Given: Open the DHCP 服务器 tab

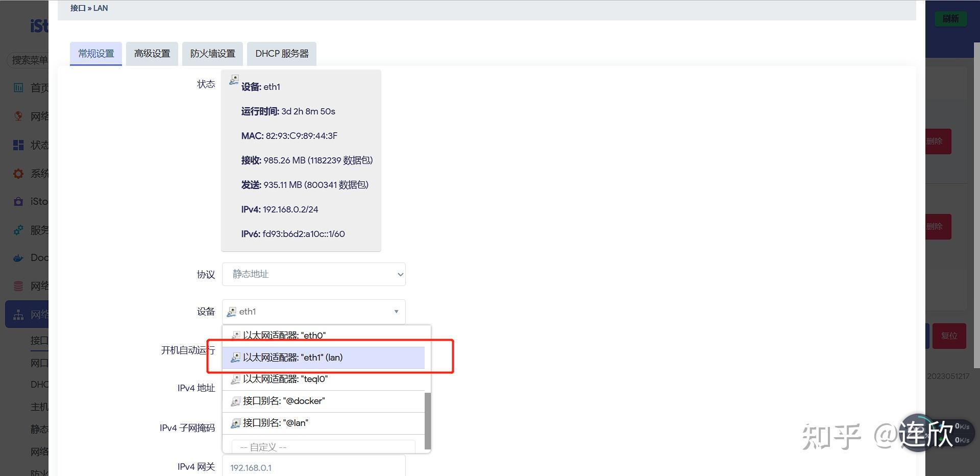Looking at the screenshot, I should click(282, 54).
